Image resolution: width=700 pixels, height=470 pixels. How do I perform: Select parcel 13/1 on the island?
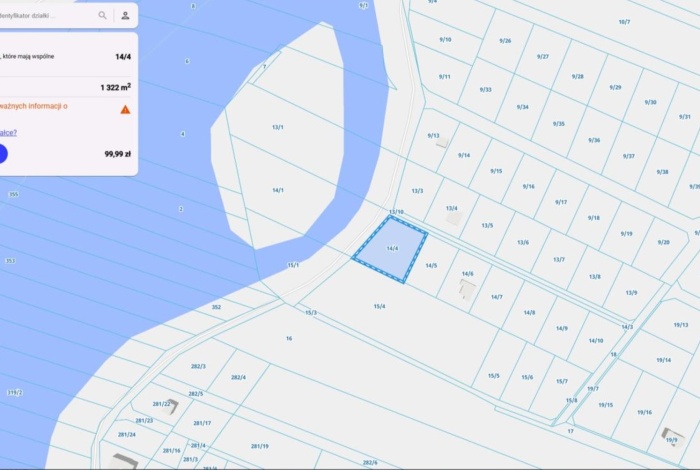pos(278,127)
